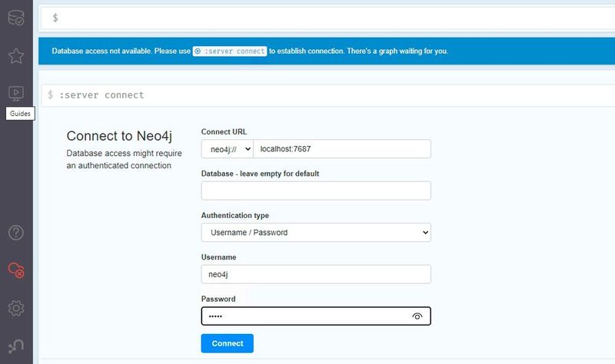Open the red connection status cloud icon
The height and width of the screenshot is (364, 615).
pyautogui.click(x=16, y=270)
